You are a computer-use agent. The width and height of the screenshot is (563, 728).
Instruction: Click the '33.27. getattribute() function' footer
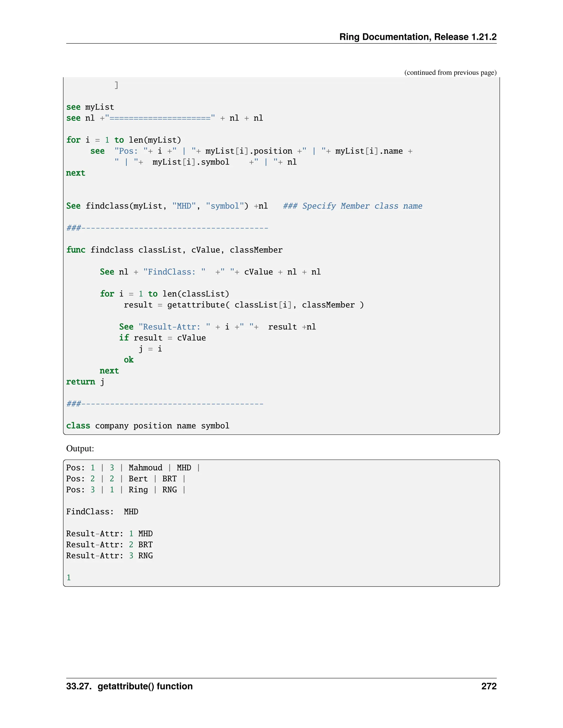(129, 686)
